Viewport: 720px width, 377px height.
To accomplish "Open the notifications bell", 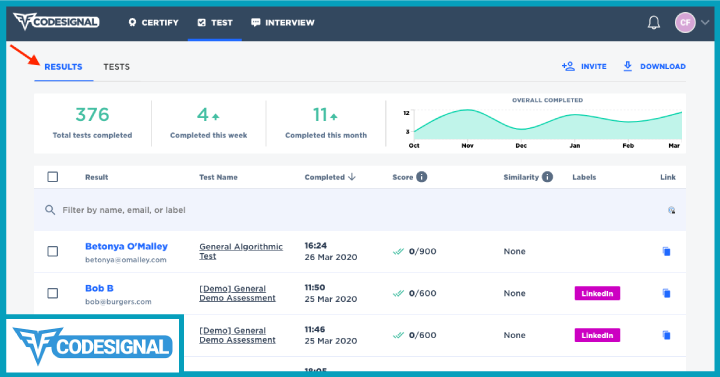I will click(653, 23).
